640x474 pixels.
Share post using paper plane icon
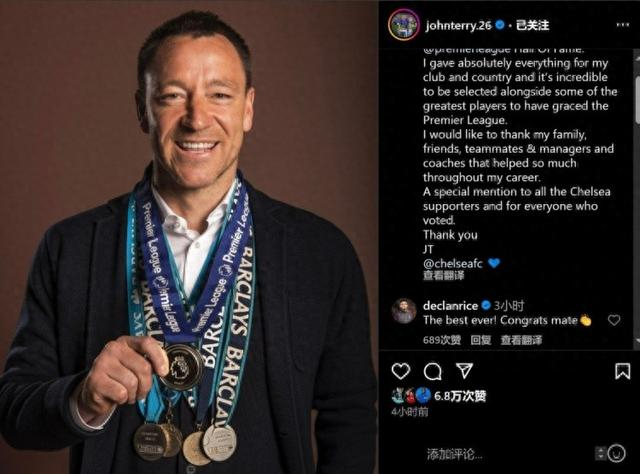point(464,371)
